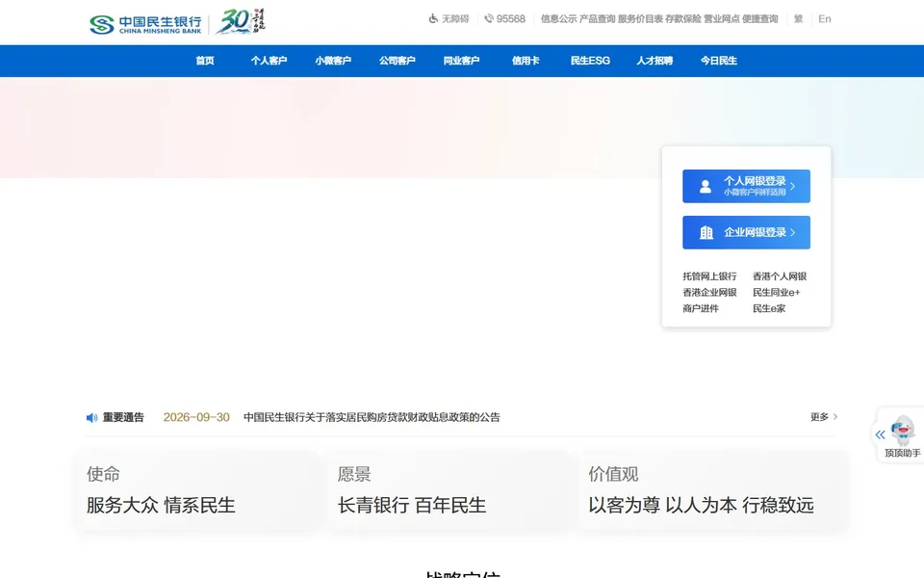924x578 pixels.
Task: Open the 首页 nav item
Action: click(204, 61)
